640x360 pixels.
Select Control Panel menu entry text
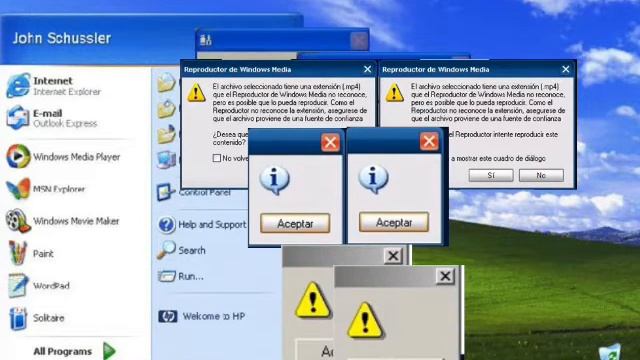coord(204,192)
